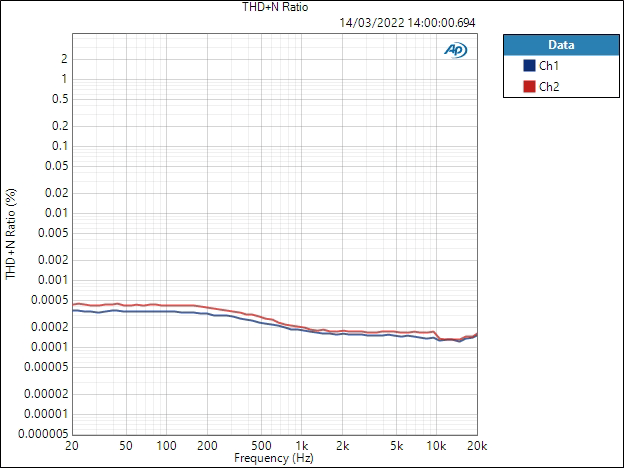This screenshot has width=624, height=468.
Task: Click the blue Ch1 trace above 50 Hz
Action: click(x=126, y=312)
